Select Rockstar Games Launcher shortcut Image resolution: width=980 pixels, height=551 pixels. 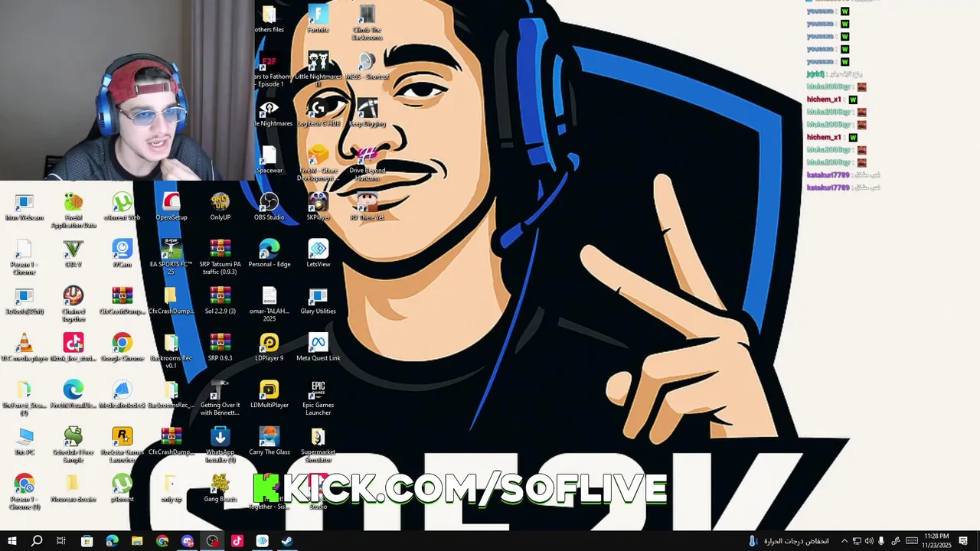point(122,445)
